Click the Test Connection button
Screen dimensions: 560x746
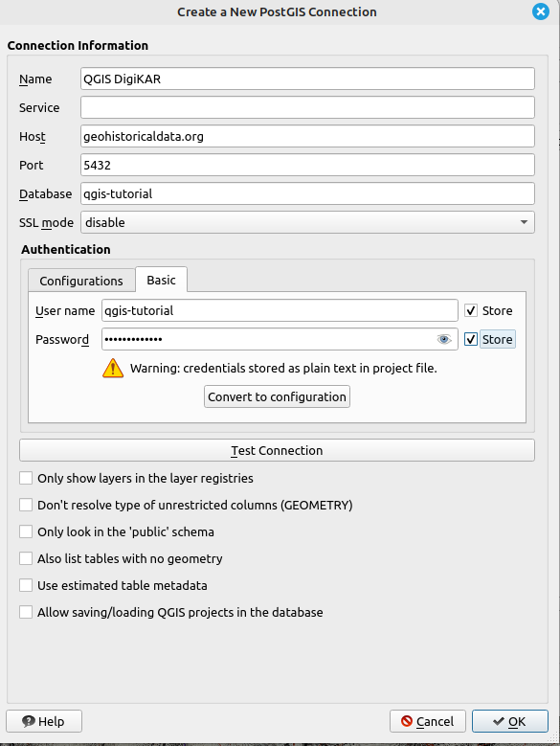278,450
